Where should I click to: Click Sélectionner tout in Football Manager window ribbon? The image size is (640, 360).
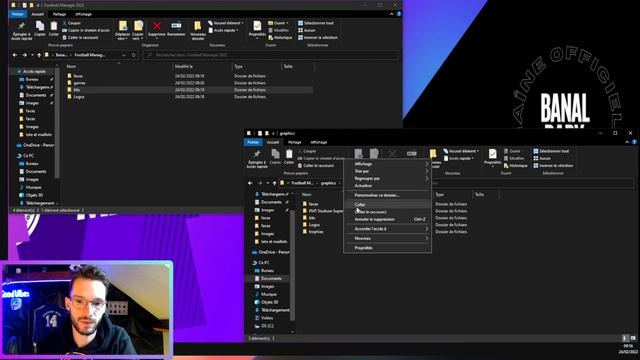coord(316,23)
